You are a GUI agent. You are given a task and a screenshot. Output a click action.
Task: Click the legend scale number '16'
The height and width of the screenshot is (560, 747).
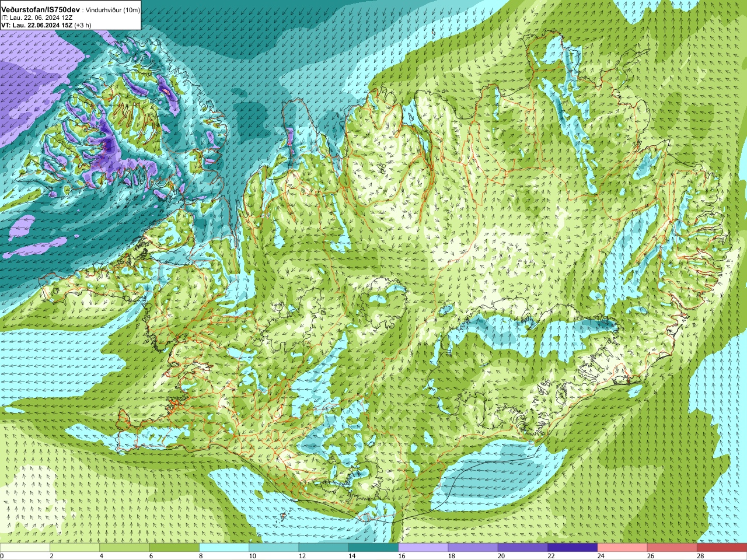pyautogui.click(x=402, y=556)
